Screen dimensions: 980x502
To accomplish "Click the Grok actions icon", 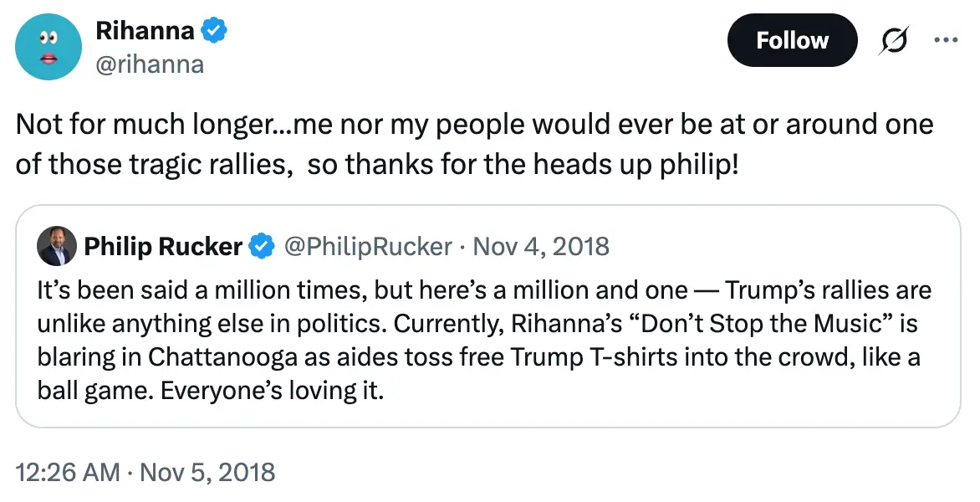I will click(894, 39).
